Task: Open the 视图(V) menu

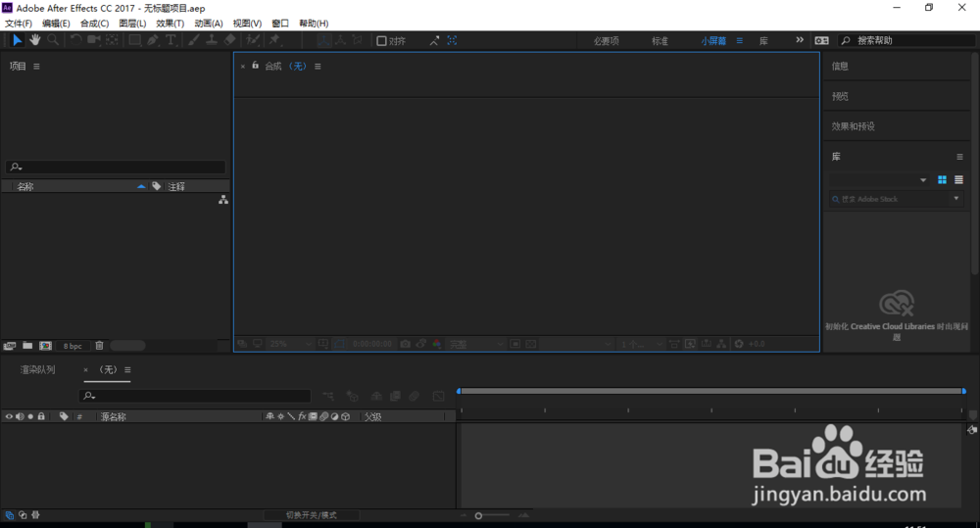Action: coord(247,24)
